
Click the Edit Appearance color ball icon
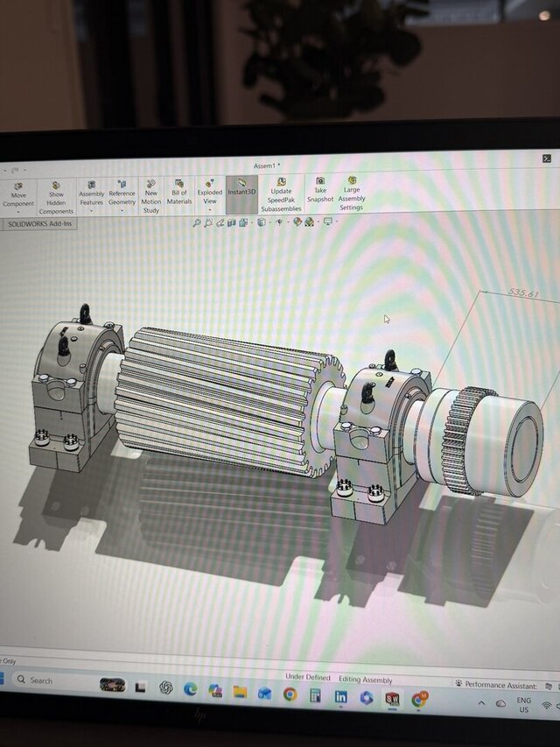point(297,222)
